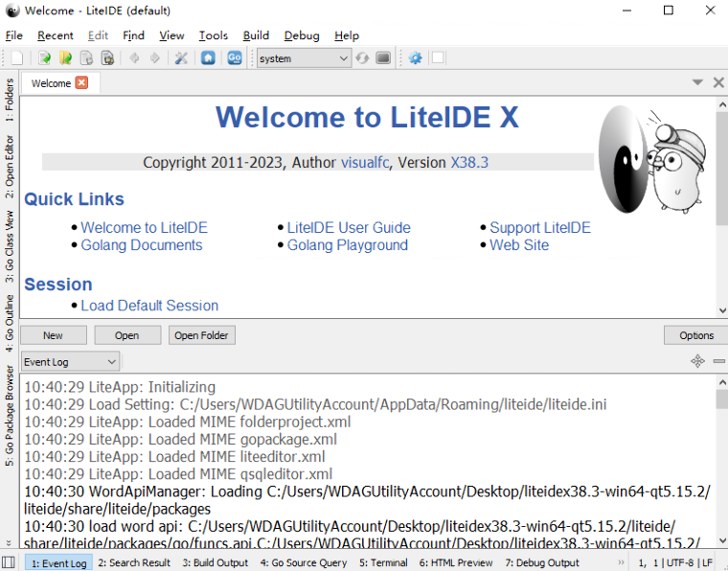This screenshot has width=728, height=571.
Task: Click the blue gear build configuration icon
Action: (x=415, y=58)
